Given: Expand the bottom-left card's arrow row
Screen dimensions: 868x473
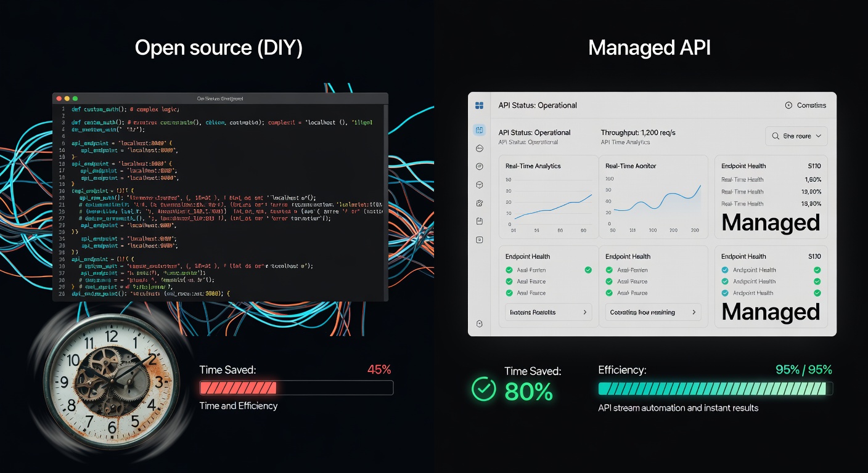Looking at the screenshot, I should click(548, 312).
